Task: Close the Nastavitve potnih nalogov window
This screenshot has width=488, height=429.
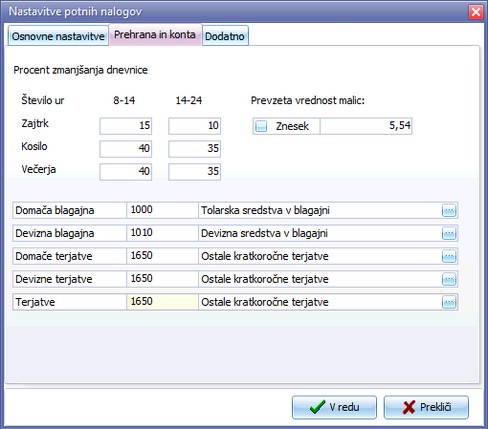Action: click(x=476, y=12)
